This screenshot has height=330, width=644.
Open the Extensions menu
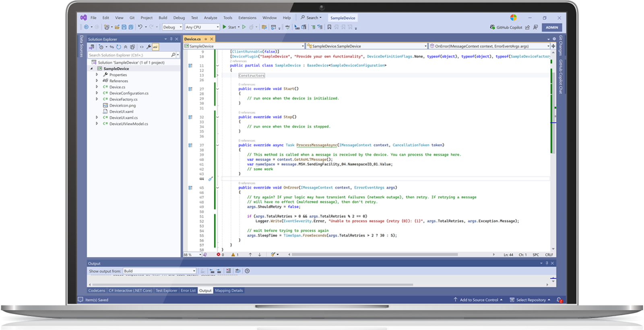[x=247, y=18]
